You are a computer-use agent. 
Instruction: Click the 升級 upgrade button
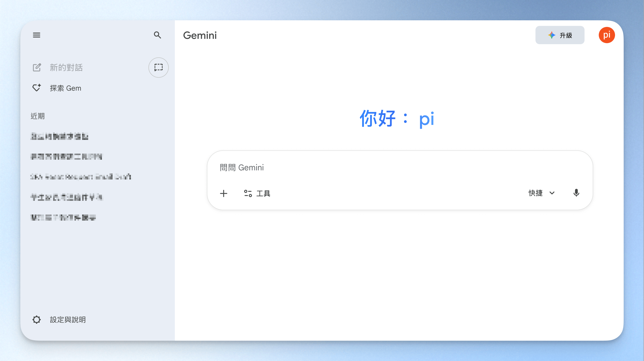(560, 35)
